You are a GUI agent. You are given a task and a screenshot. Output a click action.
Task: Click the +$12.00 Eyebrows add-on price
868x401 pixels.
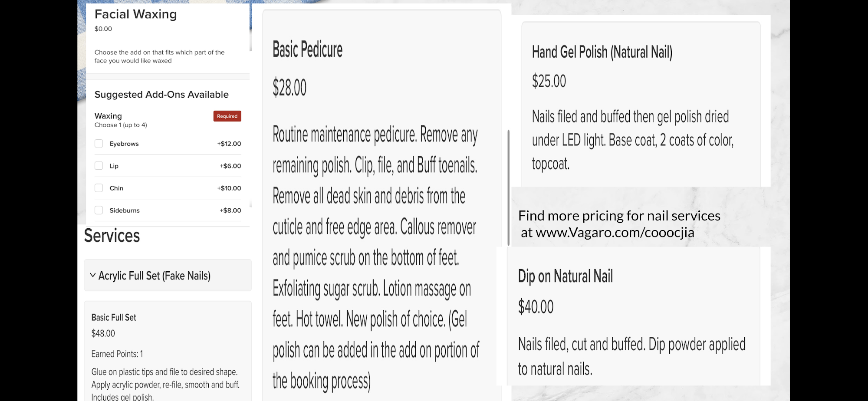229,144
